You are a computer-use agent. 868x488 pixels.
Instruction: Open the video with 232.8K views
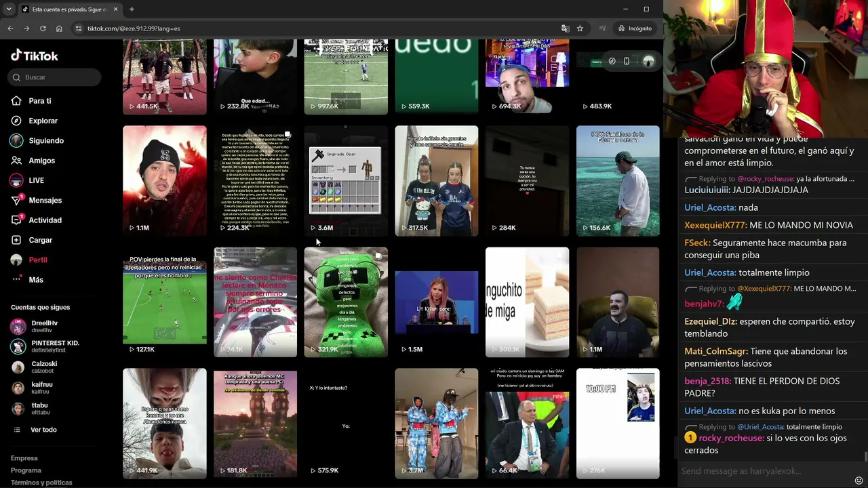click(255, 77)
